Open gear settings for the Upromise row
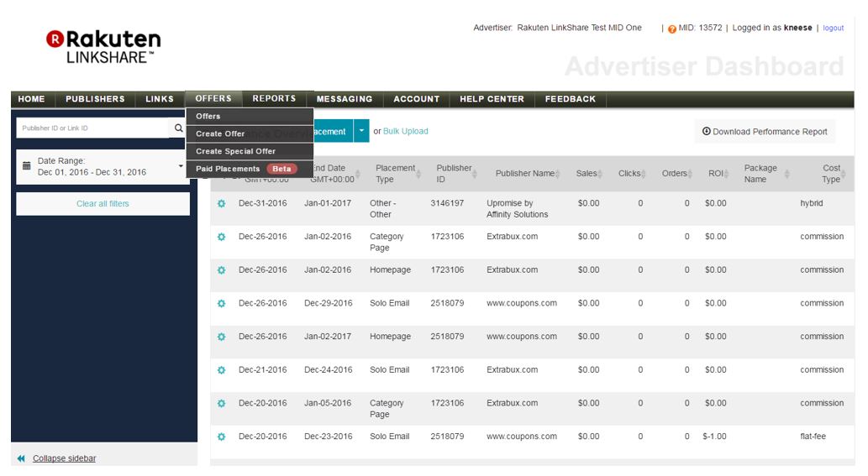868x476 pixels. [222, 204]
